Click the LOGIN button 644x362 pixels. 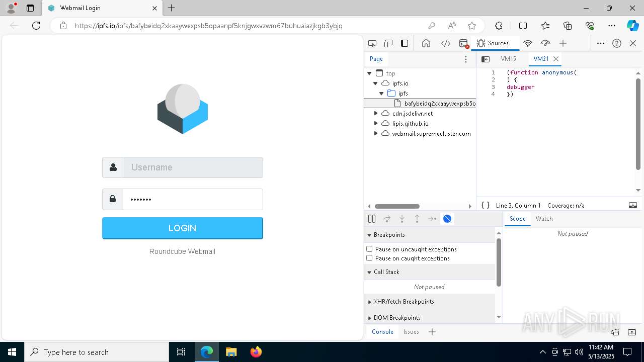pyautogui.click(x=182, y=228)
